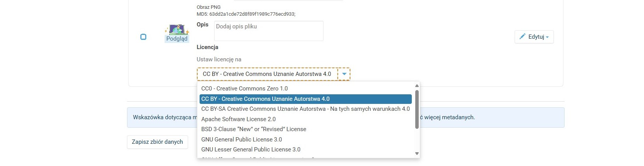Select GNU General Public License 3.0
The image size is (644, 166).
pyautogui.click(x=241, y=140)
